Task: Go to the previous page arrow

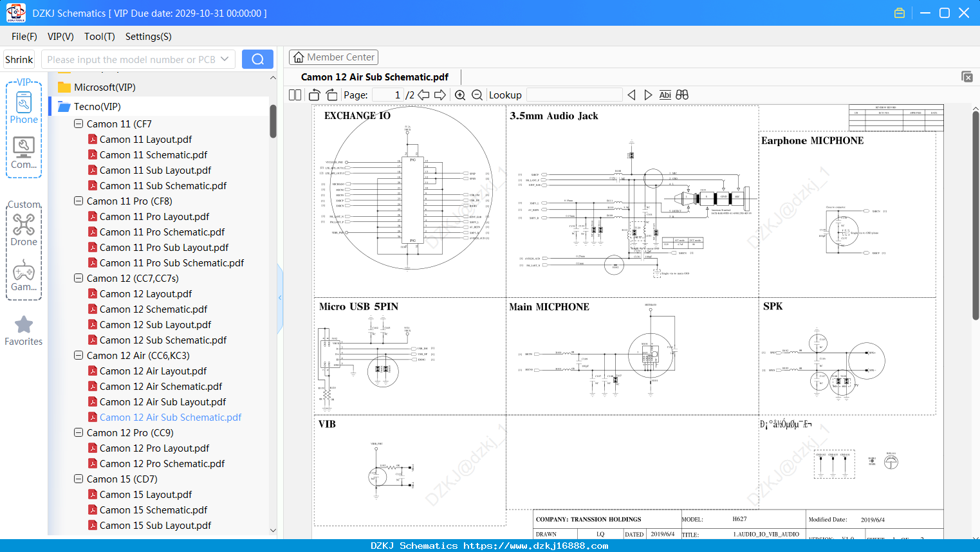Action: click(423, 95)
